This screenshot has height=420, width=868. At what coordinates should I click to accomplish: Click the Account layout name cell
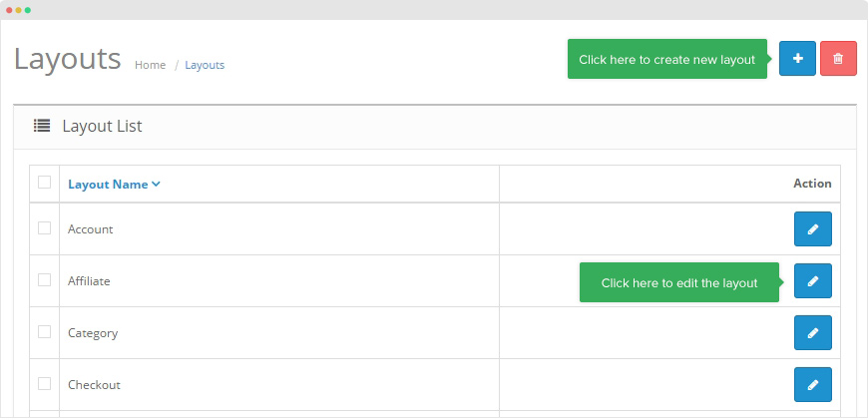[91, 229]
